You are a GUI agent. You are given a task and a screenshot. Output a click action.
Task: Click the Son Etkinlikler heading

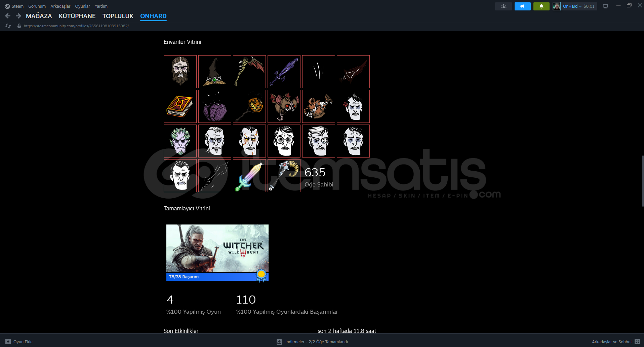tap(181, 331)
